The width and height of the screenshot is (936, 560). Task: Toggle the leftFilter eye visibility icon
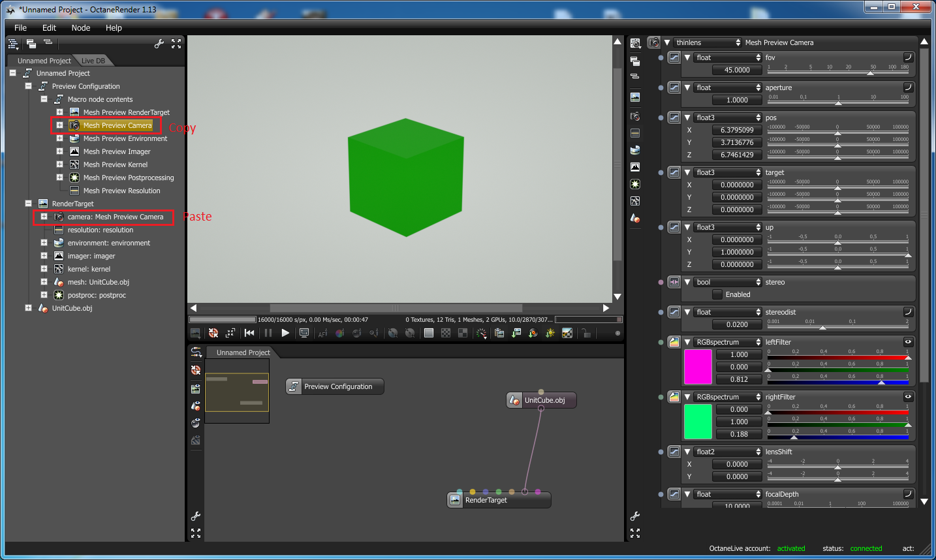tap(907, 342)
